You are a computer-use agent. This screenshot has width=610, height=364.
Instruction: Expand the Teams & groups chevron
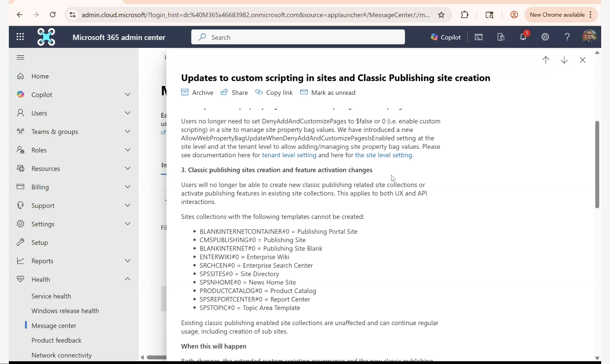[128, 132]
